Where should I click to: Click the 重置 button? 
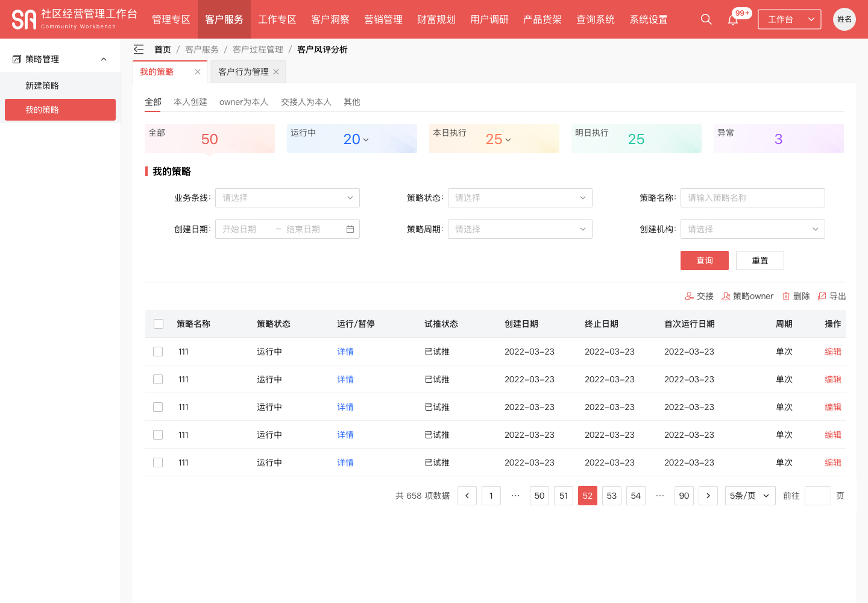760,260
